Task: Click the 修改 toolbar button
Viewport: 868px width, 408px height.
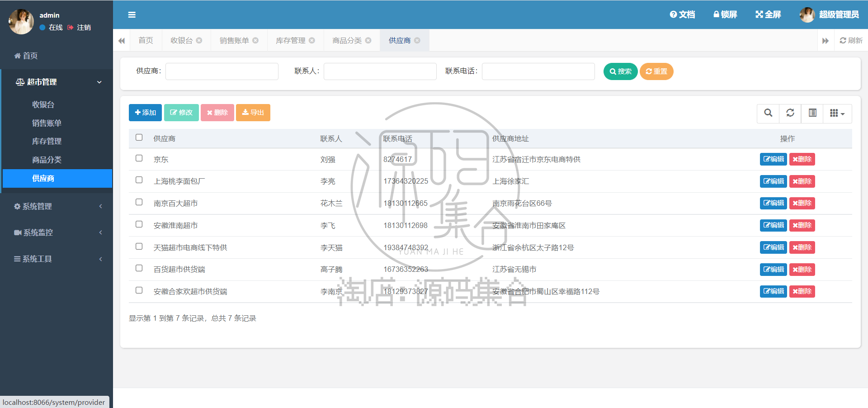Action: [x=181, y=113]
